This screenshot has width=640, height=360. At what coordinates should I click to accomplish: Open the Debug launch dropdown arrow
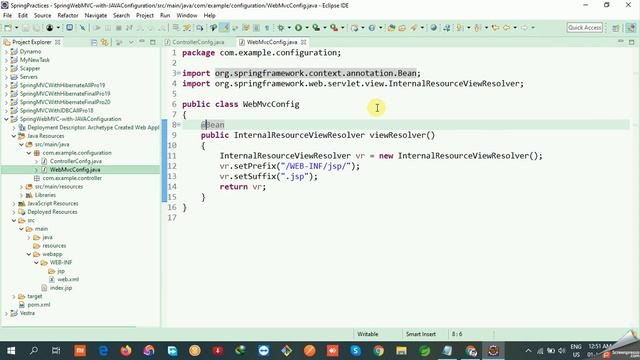(x=289, y=28)
